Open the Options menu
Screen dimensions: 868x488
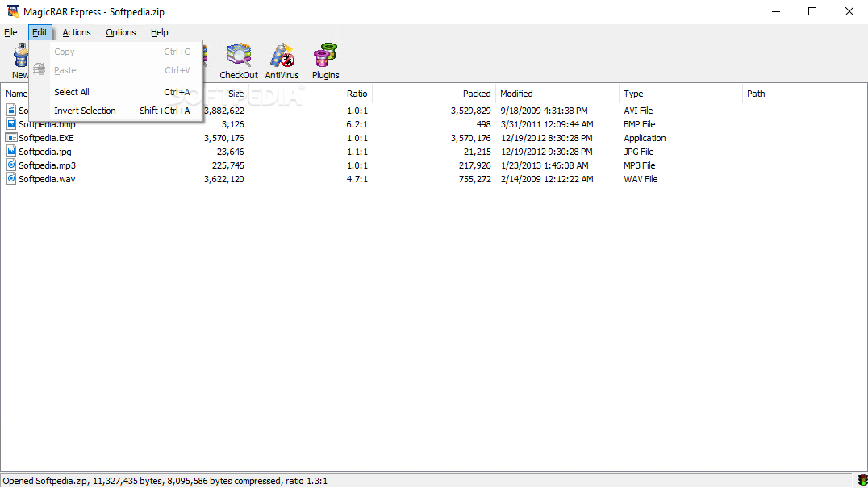pos(121,32)
